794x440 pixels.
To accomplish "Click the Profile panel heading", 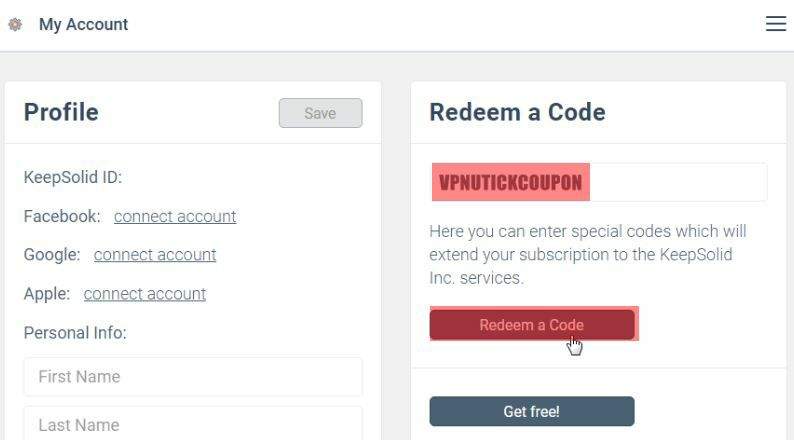I will 61,112.
